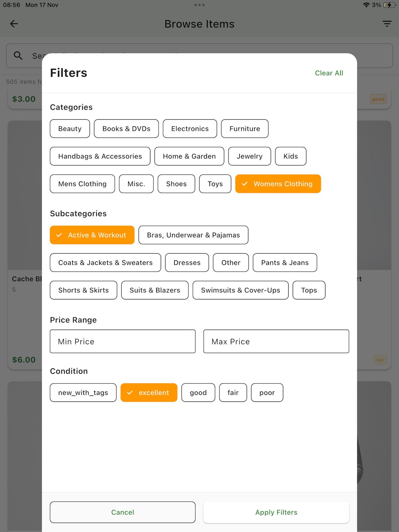Select the Beauty category chip
The image size is (399, 532).
pyautogui.click(x=70, y=129)
